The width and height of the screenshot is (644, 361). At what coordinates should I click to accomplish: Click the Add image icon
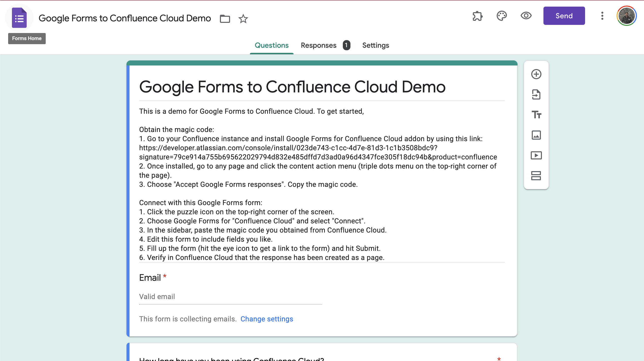tap(536, 135)
